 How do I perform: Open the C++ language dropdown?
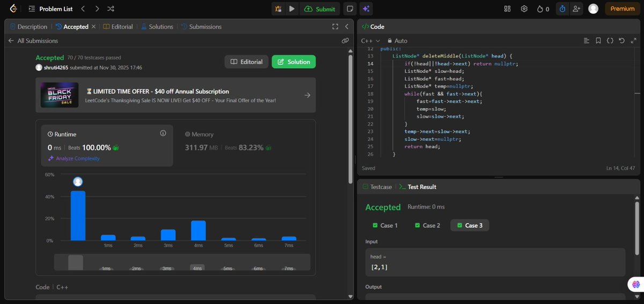[x=370, y=41]
